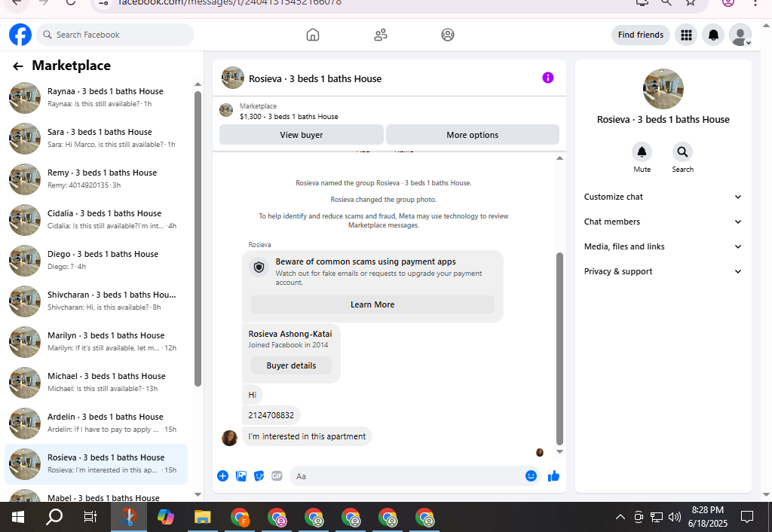Click View buyer button
772x532 pixels.
tap(302, 135)
